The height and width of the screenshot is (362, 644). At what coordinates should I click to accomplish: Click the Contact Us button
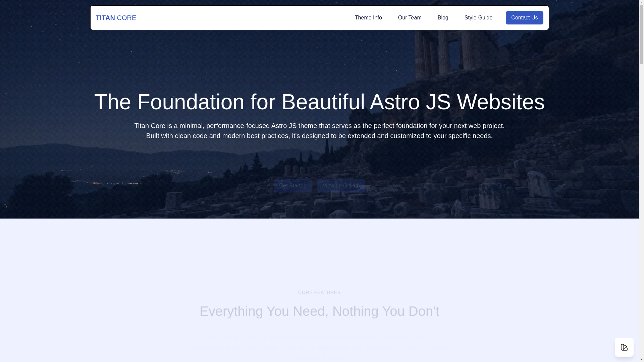tap(524, 18)
